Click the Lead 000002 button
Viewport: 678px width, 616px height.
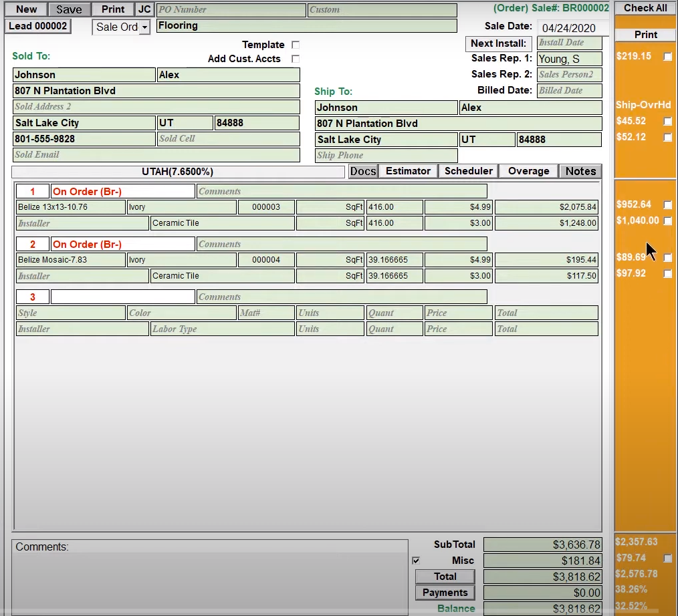click(38, 26)
